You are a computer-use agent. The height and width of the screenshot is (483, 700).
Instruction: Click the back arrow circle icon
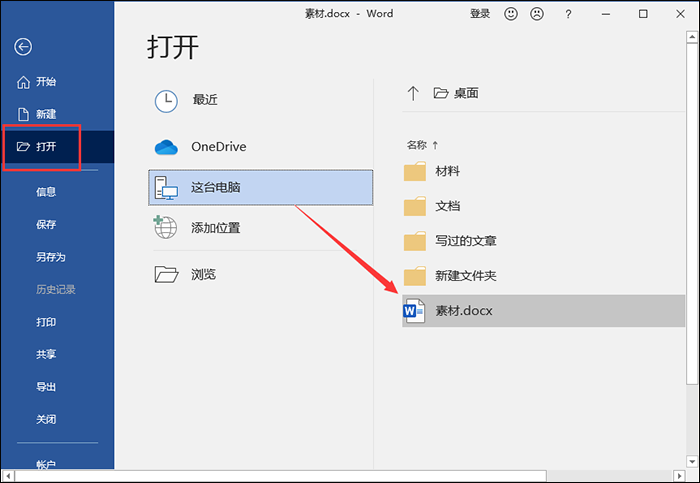coord(23,46)
